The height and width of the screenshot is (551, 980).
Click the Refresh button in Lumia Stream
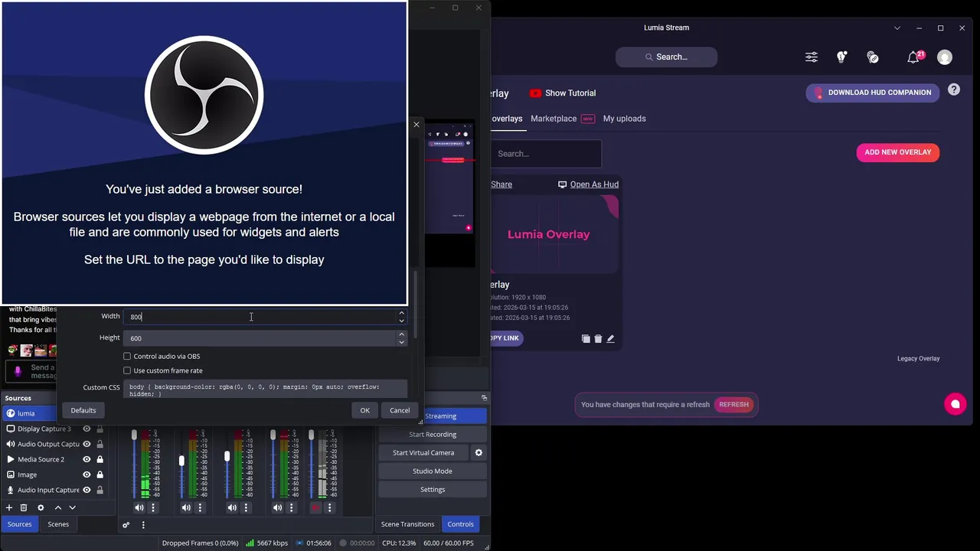coord(733,405)
